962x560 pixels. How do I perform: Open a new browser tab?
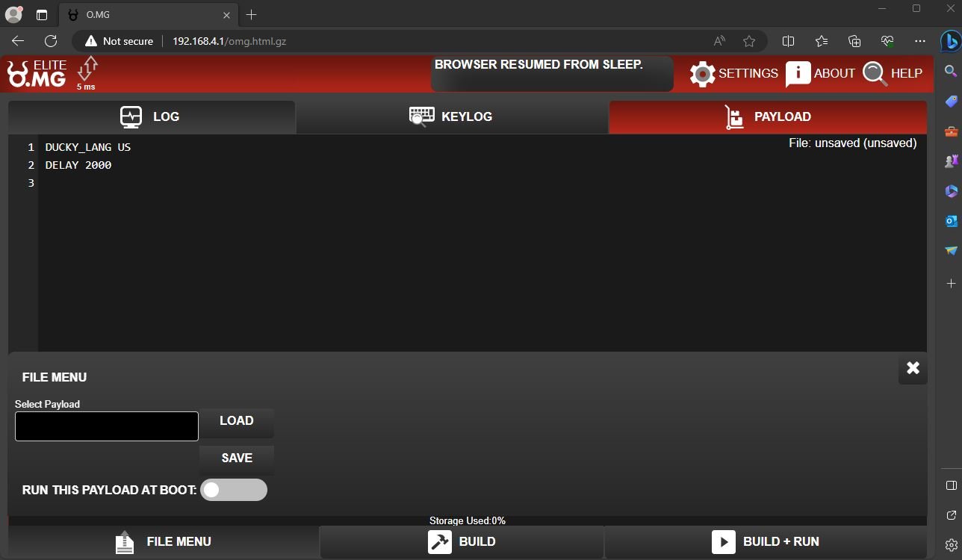click(252, 15)
